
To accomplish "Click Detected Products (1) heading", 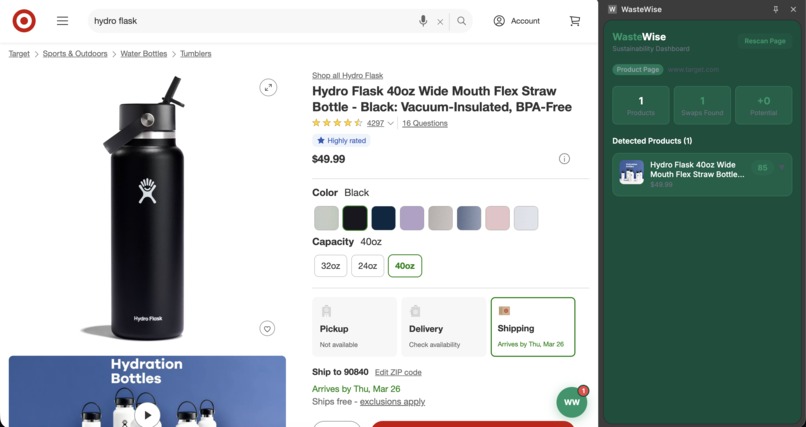I will (x=652, y=141).
